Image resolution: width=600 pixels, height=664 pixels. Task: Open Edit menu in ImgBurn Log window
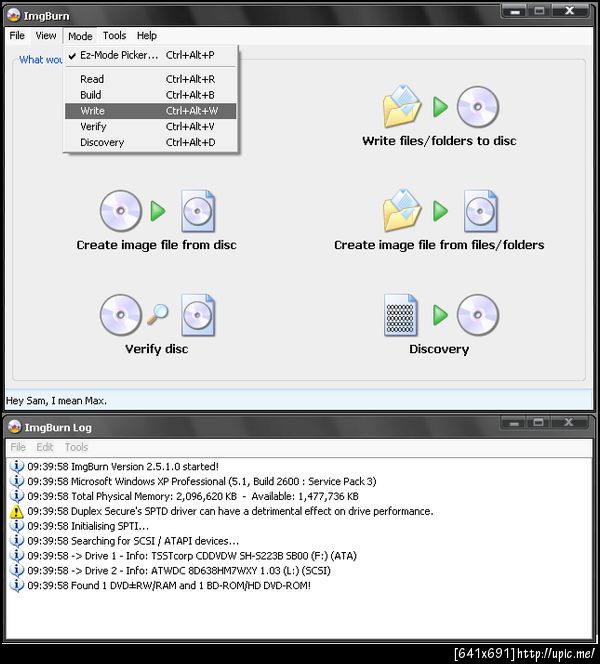click(x=44, y=447)
